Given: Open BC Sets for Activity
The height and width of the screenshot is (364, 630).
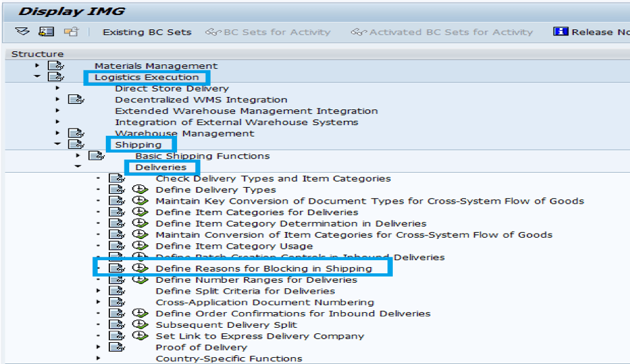Looking at the screenshot, I should click(268, 32).
